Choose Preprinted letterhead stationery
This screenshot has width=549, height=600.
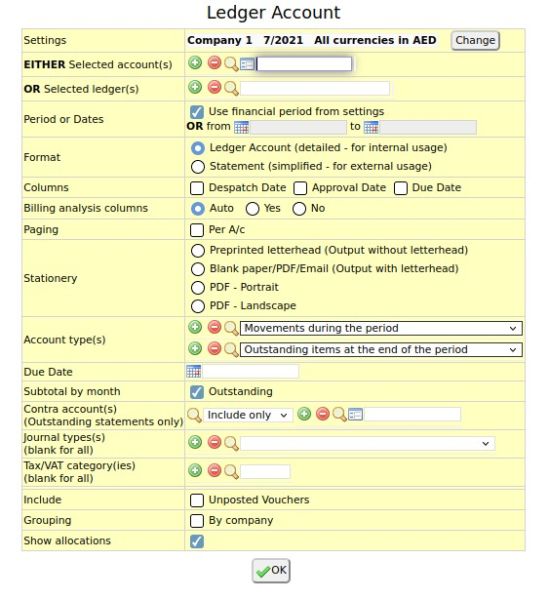click(198, 251)
